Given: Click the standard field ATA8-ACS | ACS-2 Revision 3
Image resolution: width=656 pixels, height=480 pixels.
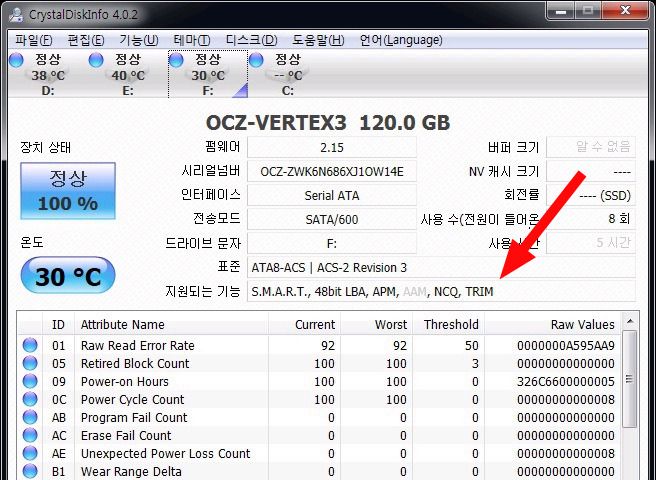Looking at the screenshot, I should [x=441, y=267].
